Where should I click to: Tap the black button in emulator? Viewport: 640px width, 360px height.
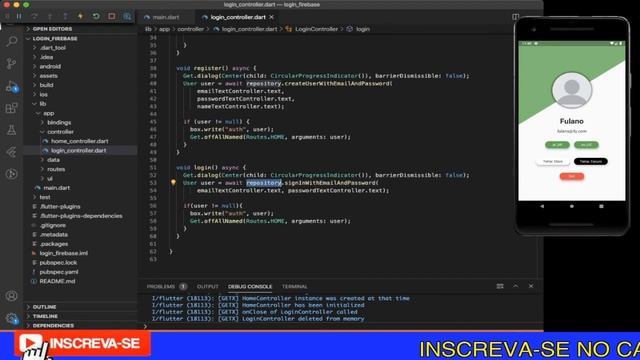[x=590, y=162]
